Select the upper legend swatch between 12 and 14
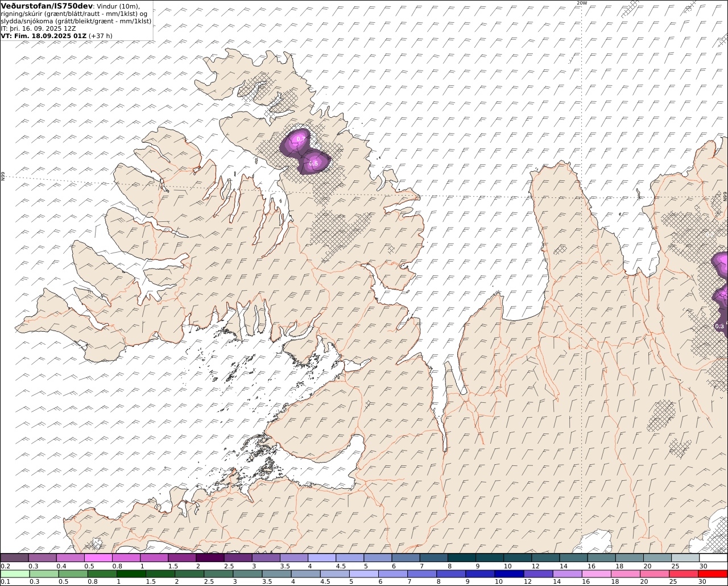 click(545, 558)
